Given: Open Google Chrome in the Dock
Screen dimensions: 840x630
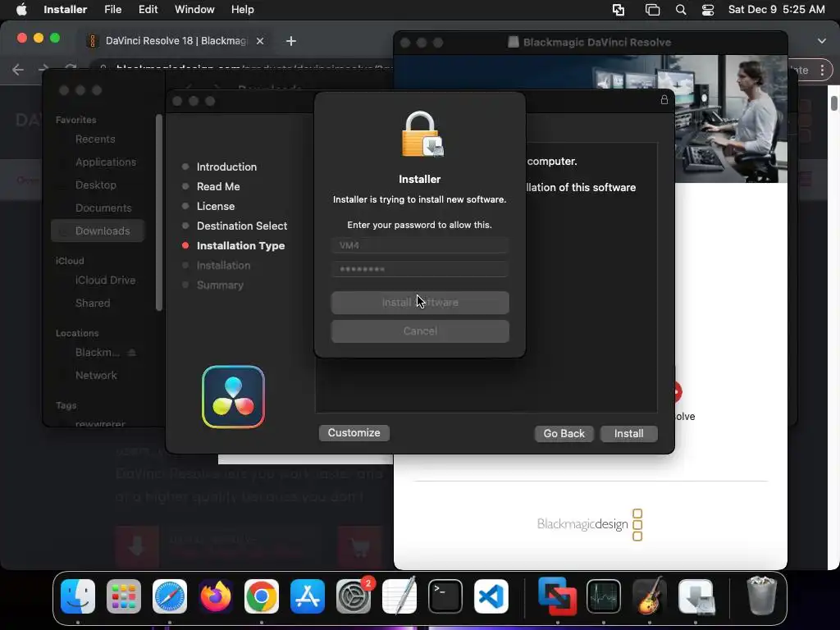Looking at the screenshot, I should click(262, 596).
